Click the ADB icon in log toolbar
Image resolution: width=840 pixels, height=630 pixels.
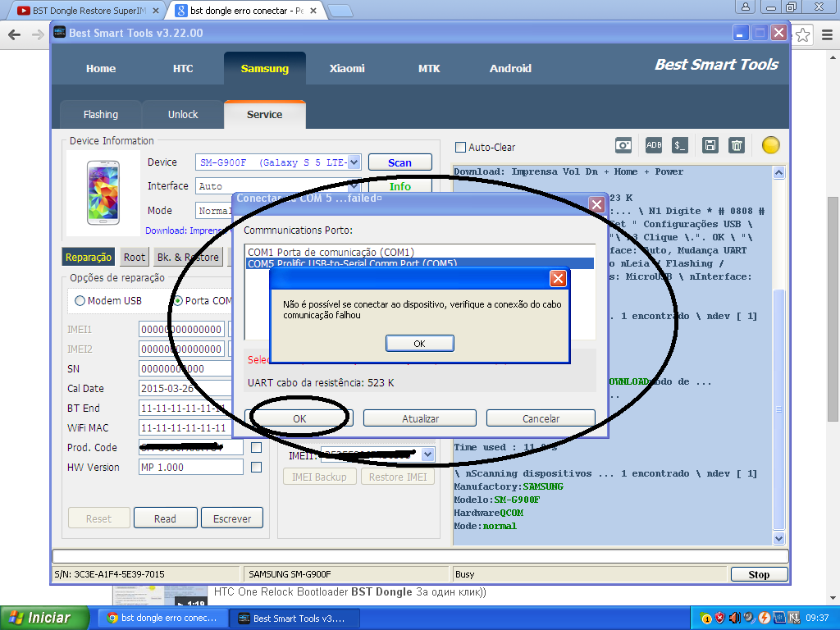[654, 145]
